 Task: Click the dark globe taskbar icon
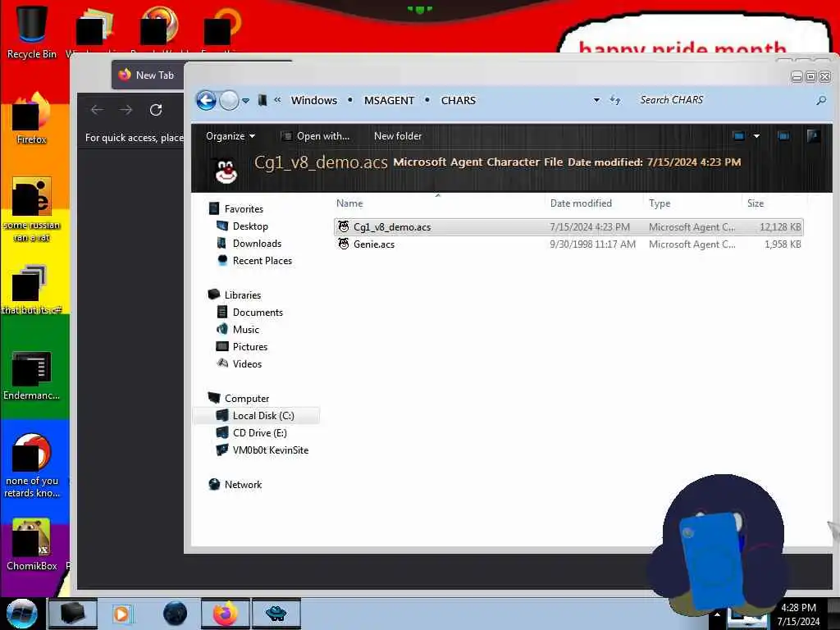(x=176, y=614)
